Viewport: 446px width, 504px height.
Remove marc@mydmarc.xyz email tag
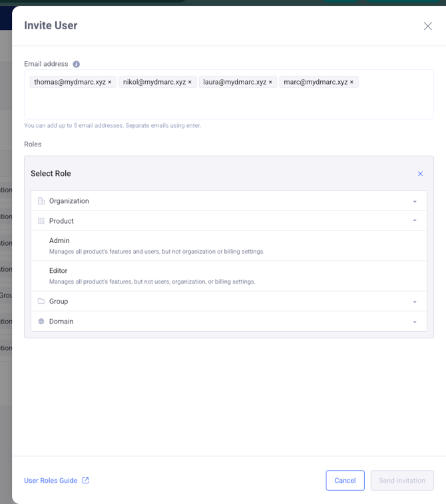tap(351, 82)
